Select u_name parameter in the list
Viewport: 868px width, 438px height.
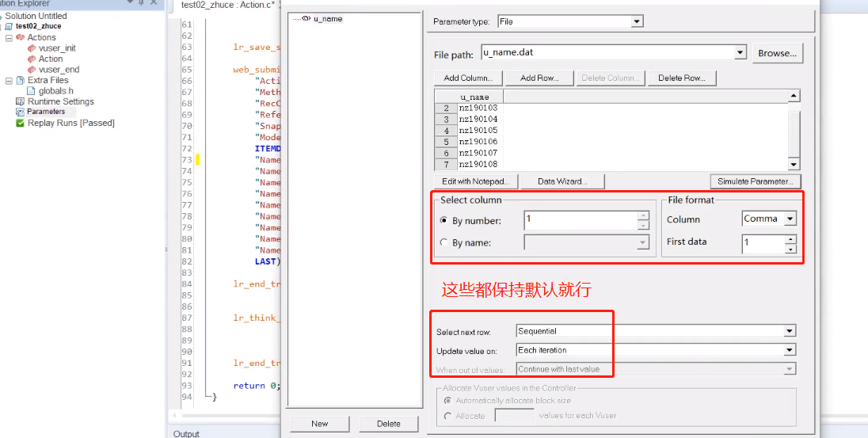pyautogui.click(x=328, y=19)
